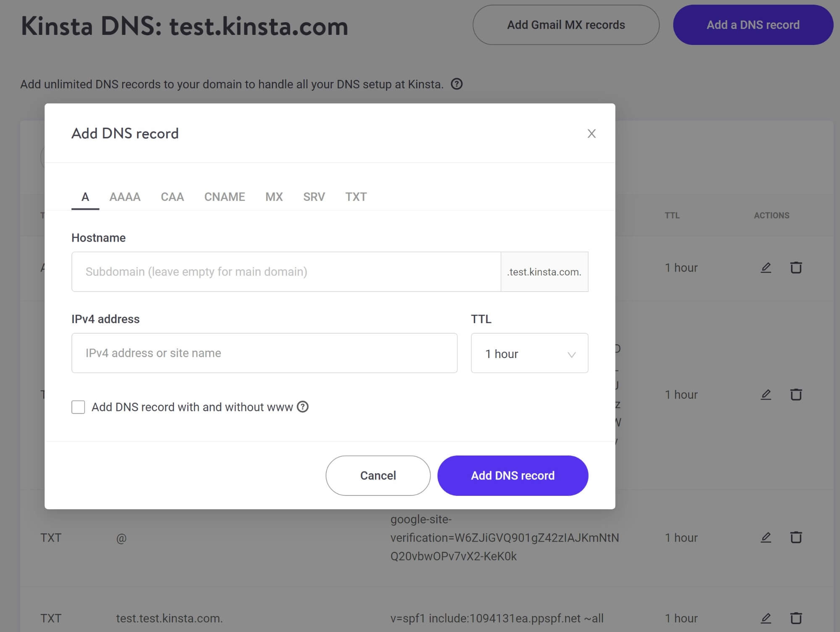The width and height of the screenshot is (840, 632).
Task: Switch to the MX record tab
Action: (x=274, y=197)
